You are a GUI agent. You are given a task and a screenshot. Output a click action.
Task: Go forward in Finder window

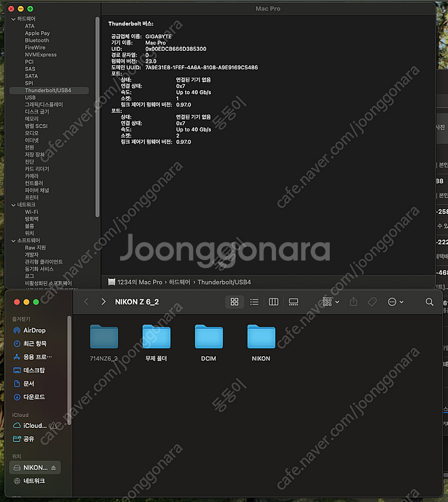103,302
